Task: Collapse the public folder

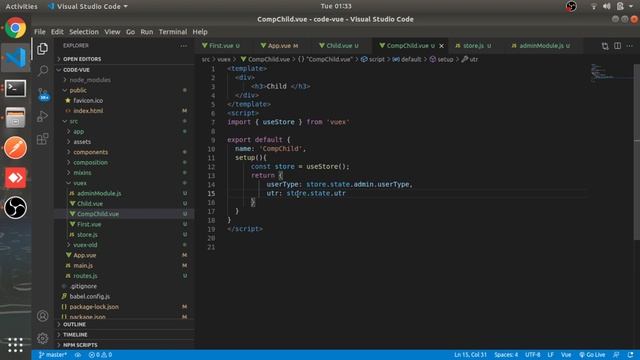Action: [x=124, y=90]
